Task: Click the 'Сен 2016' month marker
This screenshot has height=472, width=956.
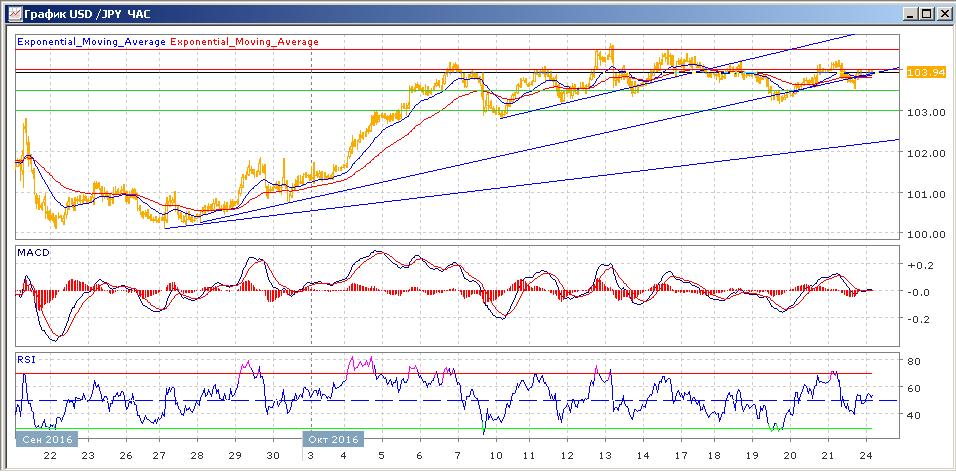Action: pyautogui.click(x=47, y=439)
